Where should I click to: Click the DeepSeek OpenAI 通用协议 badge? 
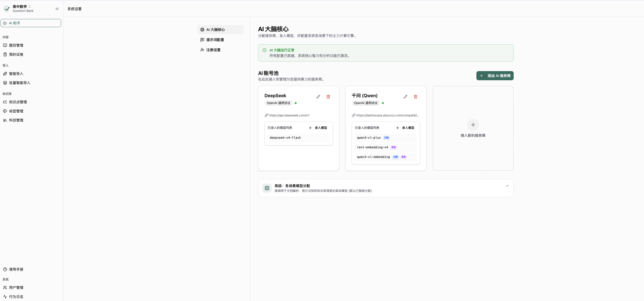(x=278, y=103)
